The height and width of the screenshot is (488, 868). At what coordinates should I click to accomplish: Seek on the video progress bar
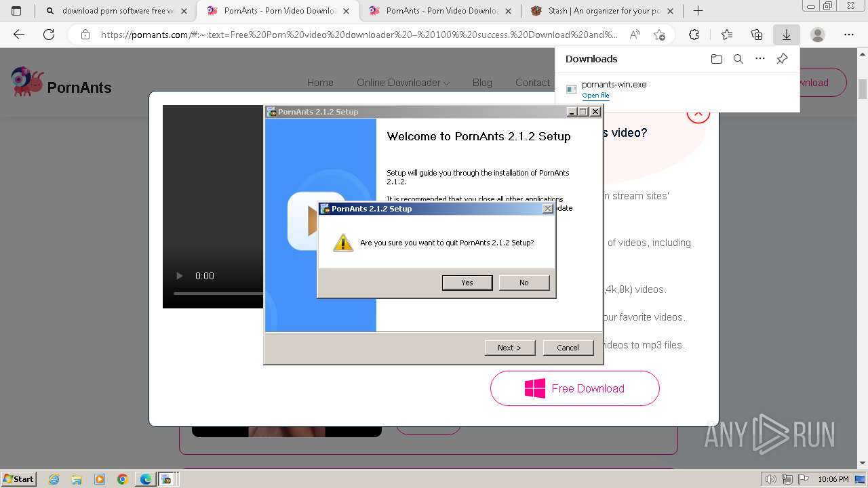(218, 293)
